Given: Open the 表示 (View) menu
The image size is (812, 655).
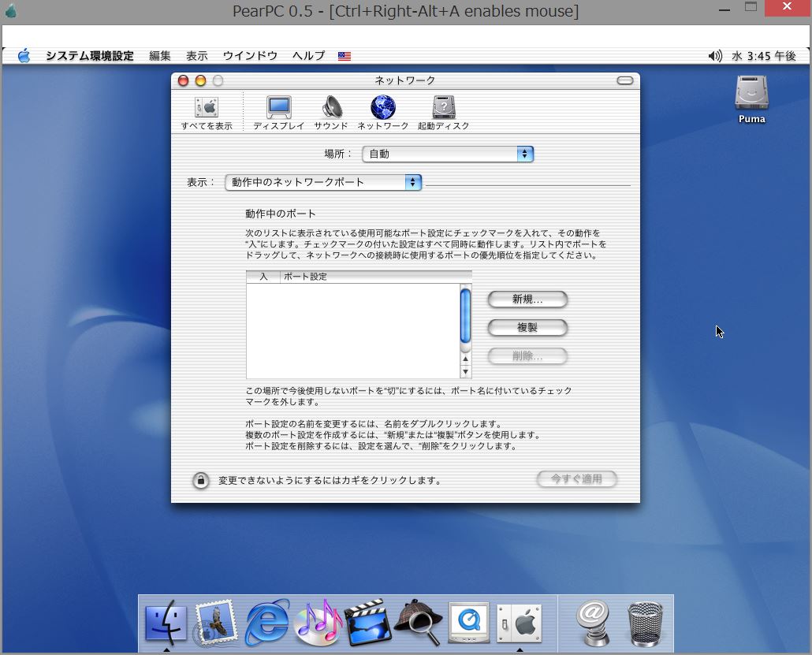Looking at the screenshot, I should point(197,55).
